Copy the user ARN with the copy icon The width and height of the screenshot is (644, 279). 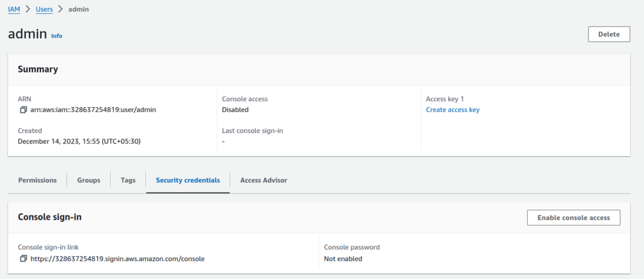tap(23, 110)
